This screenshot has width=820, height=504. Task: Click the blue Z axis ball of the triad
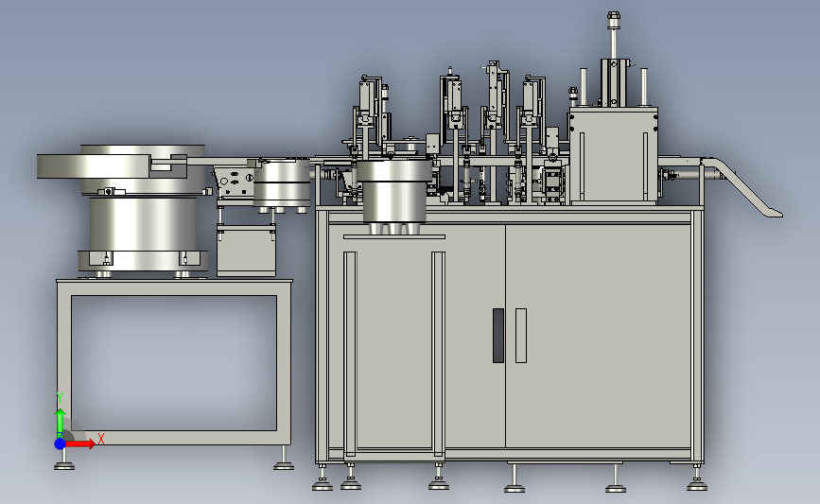[x=61, y=443]
